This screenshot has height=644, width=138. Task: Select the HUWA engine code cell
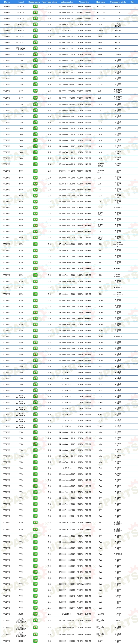(118, 54)
